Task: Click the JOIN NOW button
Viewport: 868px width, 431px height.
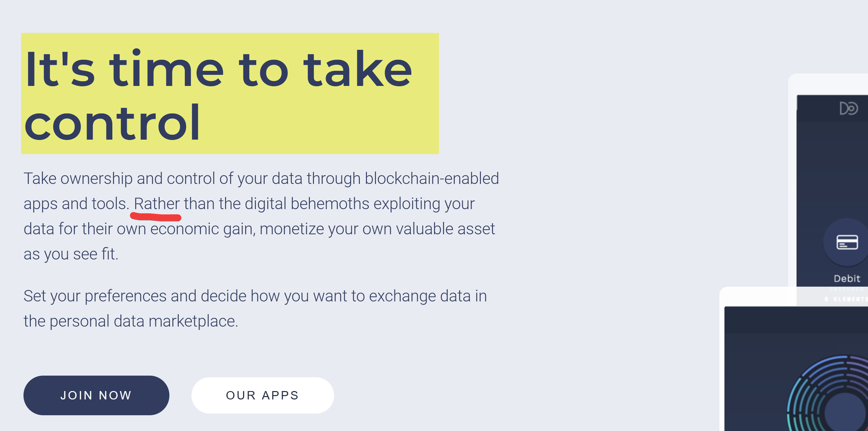Action: (x=96, y=395)
